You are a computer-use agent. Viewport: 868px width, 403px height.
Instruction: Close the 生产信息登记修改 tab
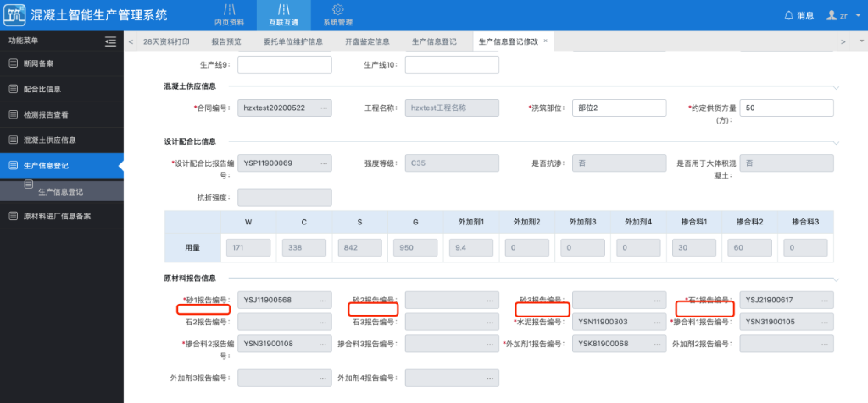click(545, 41)
